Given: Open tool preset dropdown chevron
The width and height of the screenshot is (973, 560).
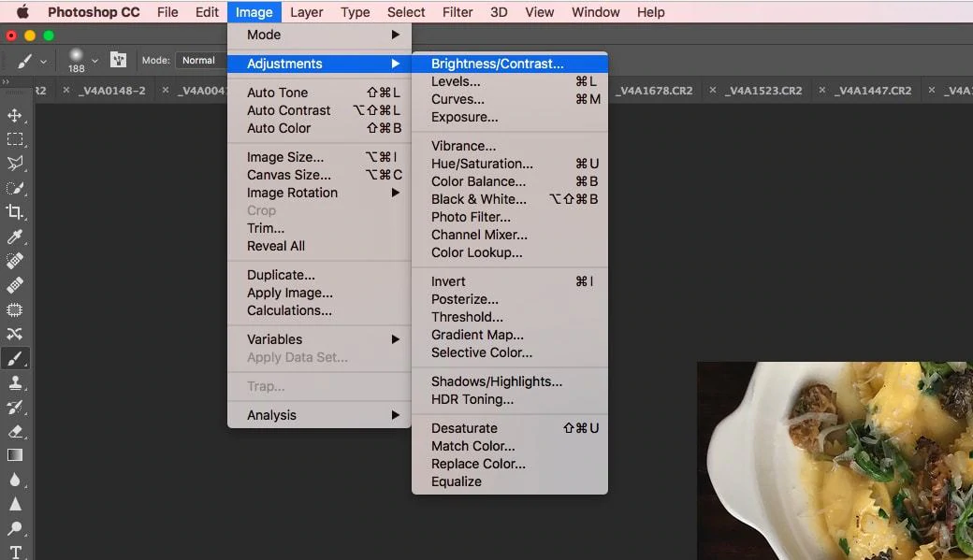Looking at the screenshot, I should 43,62.
